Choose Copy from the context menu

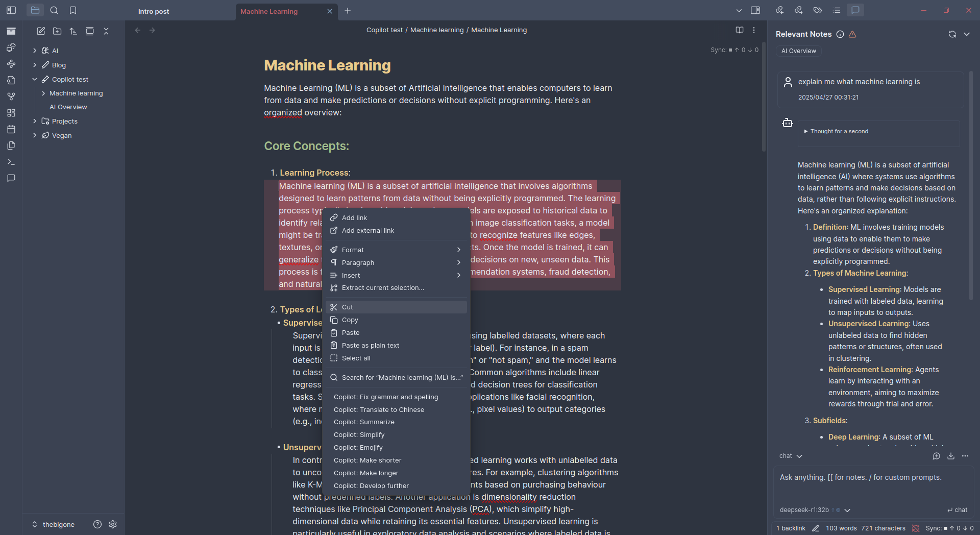[350, 320]
